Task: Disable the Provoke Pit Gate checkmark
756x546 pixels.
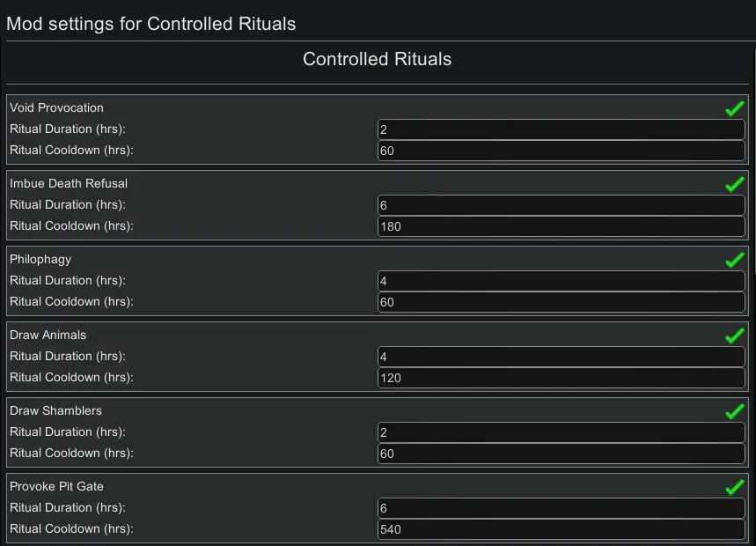Action: coord(735,487)
